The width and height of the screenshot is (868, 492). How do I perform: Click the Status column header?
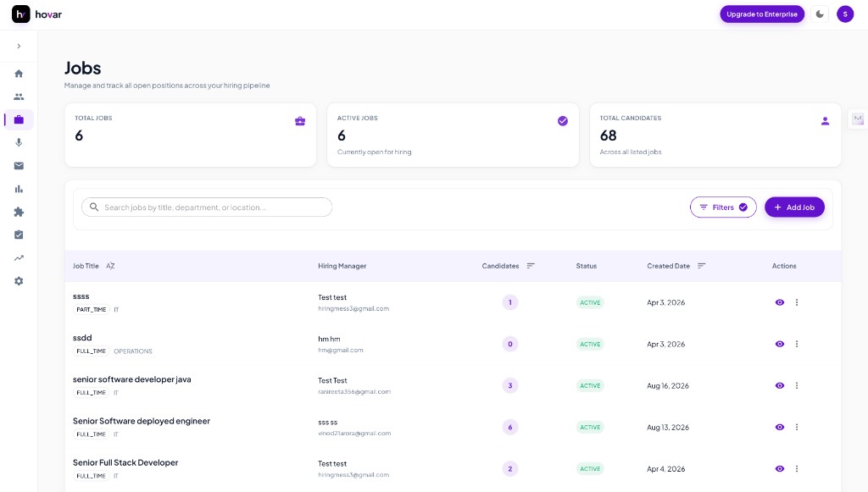[587, 266]
